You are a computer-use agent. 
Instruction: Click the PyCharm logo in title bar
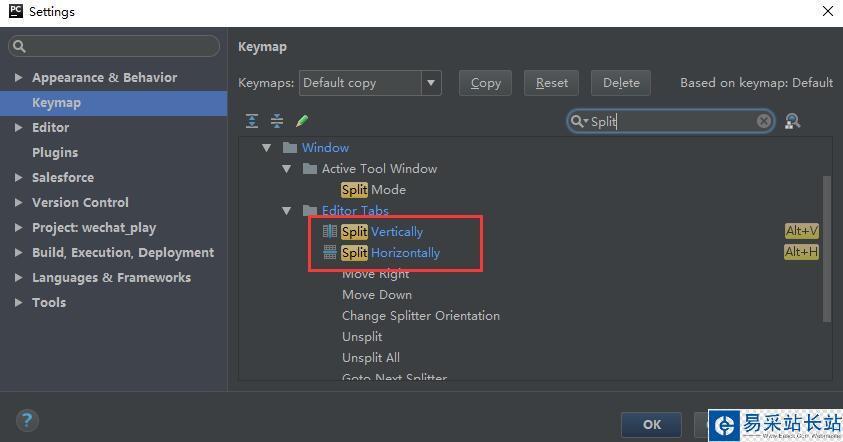[x=16, y=11]
